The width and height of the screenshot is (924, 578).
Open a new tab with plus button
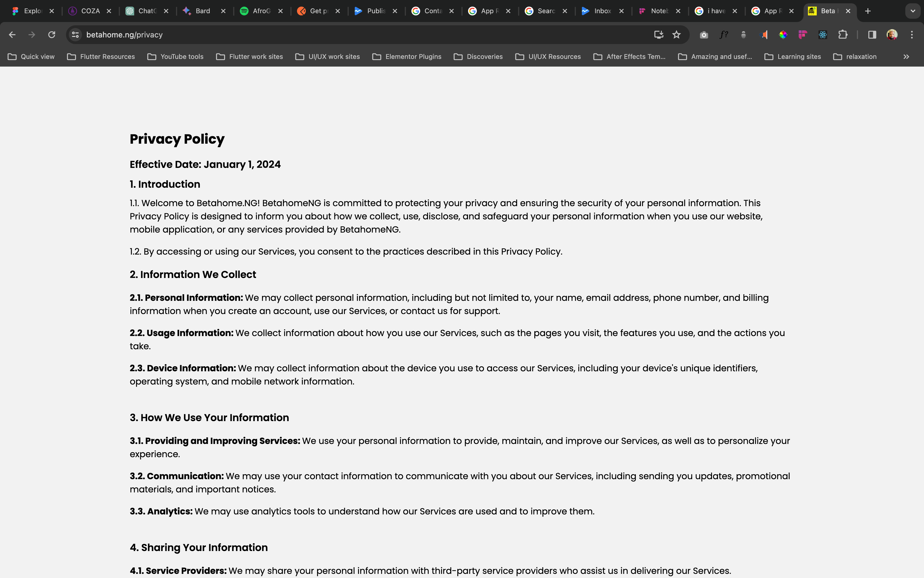[868, 11]
